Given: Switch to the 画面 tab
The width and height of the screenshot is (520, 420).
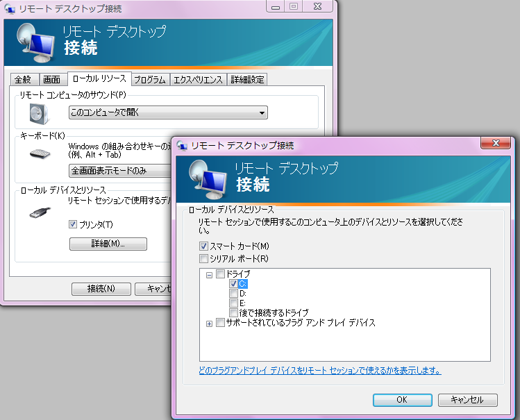Looking at the screenshot, I should tap(53, 80).
